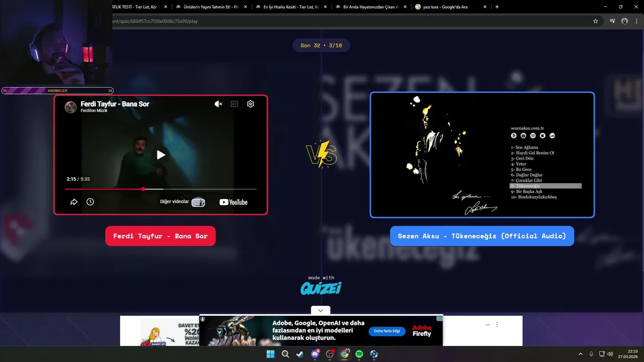Image resolution: width=644 pixels, height=362 pixels.
Task: Click the Sezen Aksu album thumbnail
Action: click(x=482, y=155)
